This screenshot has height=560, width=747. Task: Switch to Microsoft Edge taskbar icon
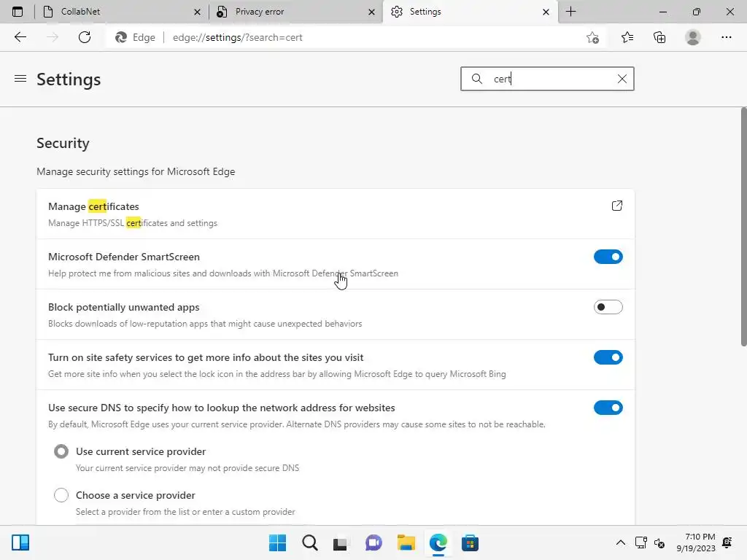tap(438, 542)
